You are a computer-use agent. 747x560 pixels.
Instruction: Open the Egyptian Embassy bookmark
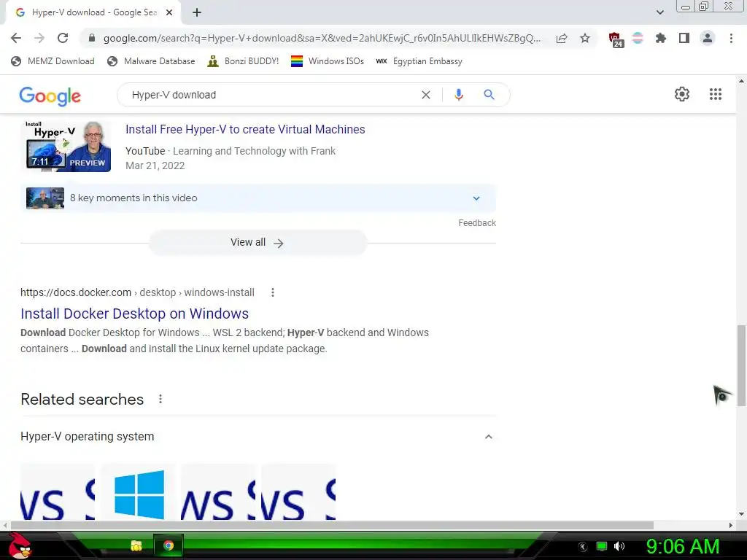point(419,61)
